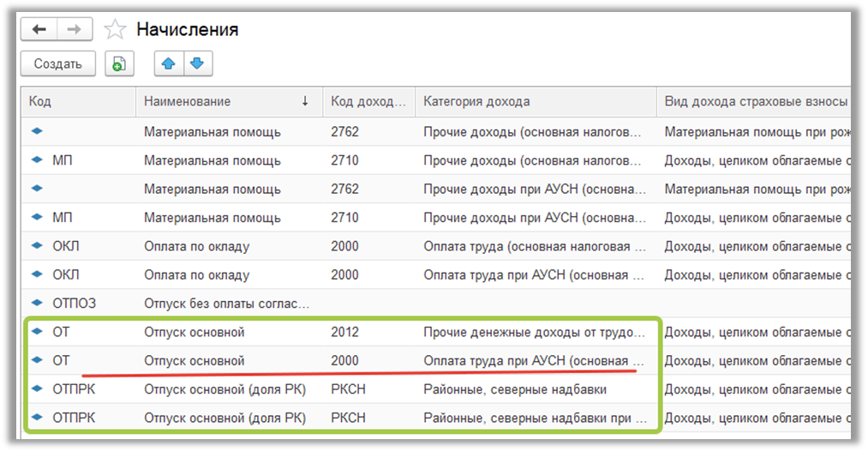Click the Код доход... column header

coord(368,101)
